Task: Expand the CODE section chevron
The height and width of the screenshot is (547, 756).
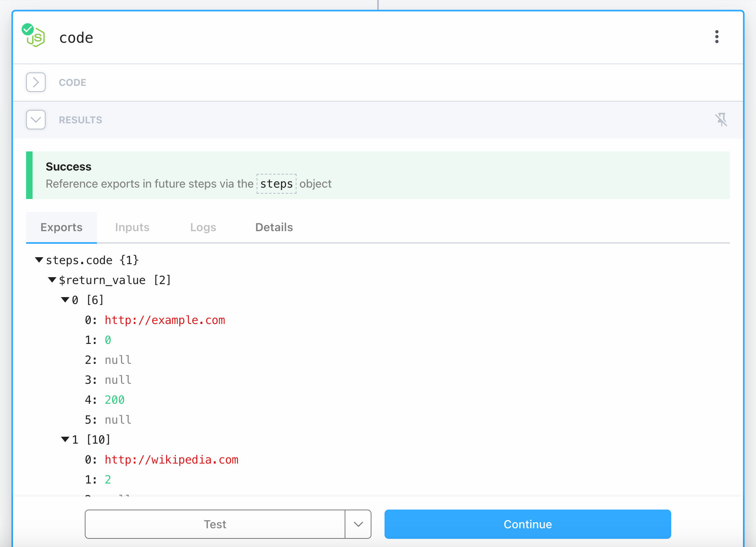Action: click(x=36, y=82)
